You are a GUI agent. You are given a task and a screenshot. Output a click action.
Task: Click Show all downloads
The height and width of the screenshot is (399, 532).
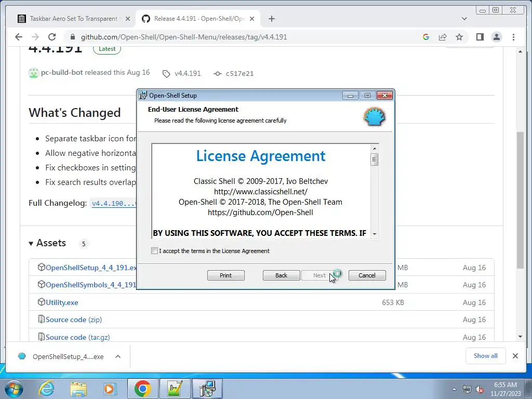[x=486, y=355]
